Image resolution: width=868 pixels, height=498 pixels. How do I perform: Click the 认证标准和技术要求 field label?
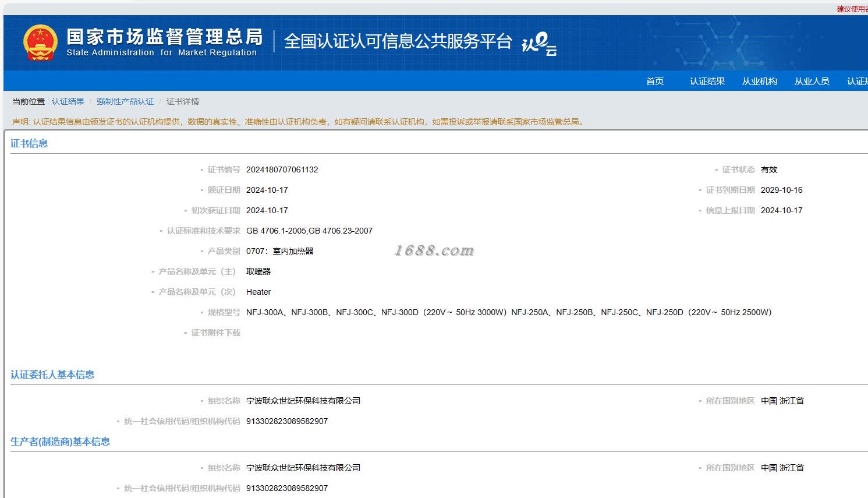pyautogui.click(x=204, y=231)
